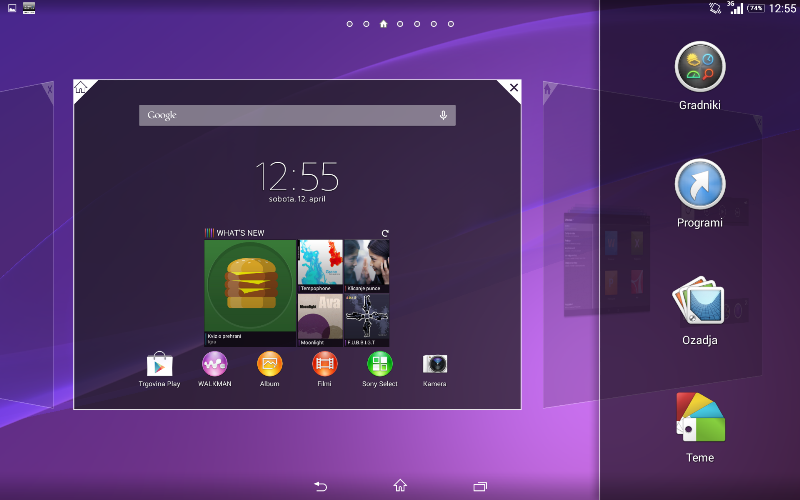
Task: Remove the left home screen pane
Action: tap(49, 90)
